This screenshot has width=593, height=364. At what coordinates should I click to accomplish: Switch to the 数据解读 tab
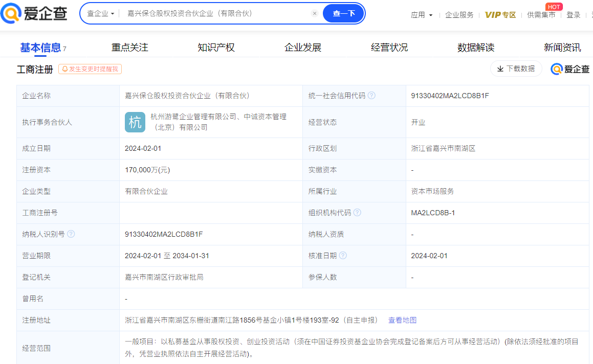pos(476,48)
